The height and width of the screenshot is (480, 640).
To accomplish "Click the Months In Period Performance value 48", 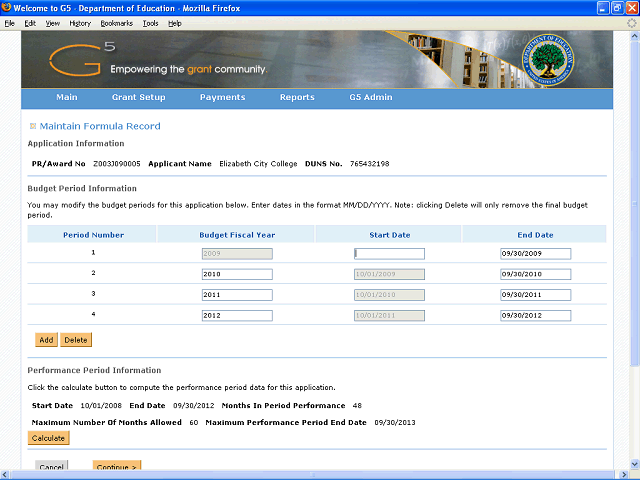I will pos(357,406).
